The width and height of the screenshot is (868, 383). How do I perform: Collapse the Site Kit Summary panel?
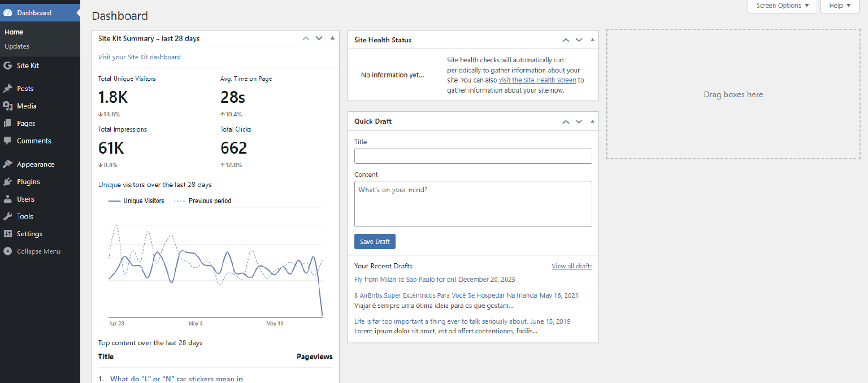[332, 38]
